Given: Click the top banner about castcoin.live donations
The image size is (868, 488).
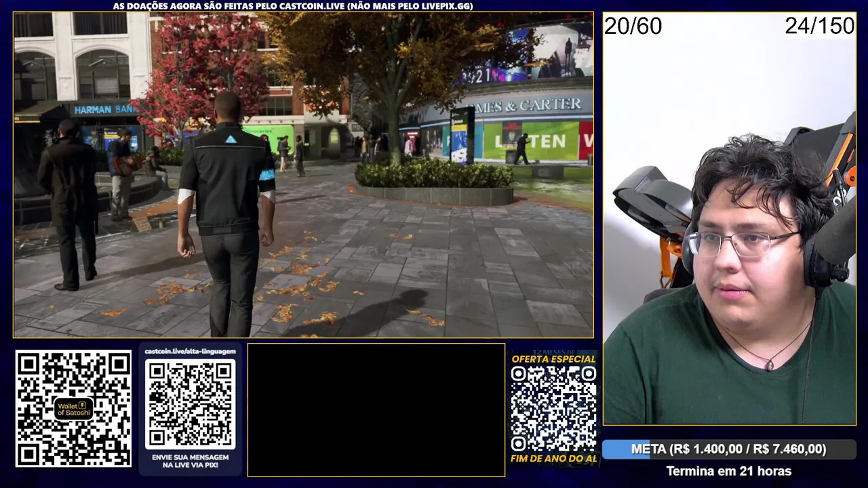Looking at the screenshot, I should (x=293, y=5).
